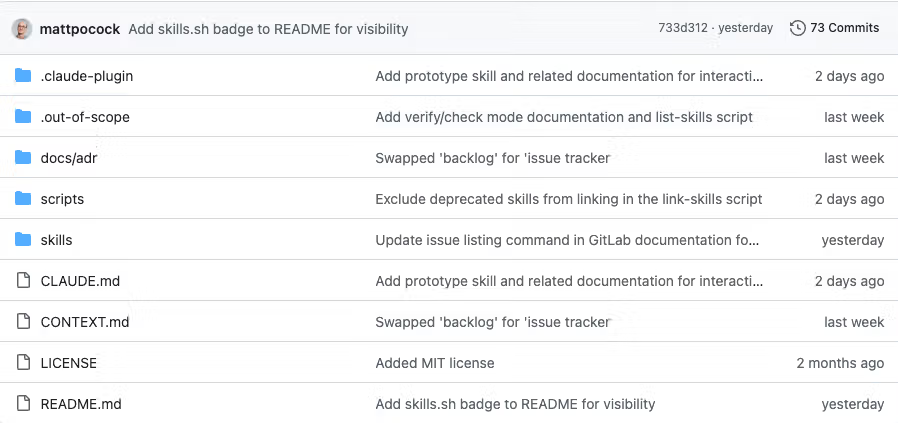Click the scripts folder icon
898x423 pixels.
pos(23,199)
